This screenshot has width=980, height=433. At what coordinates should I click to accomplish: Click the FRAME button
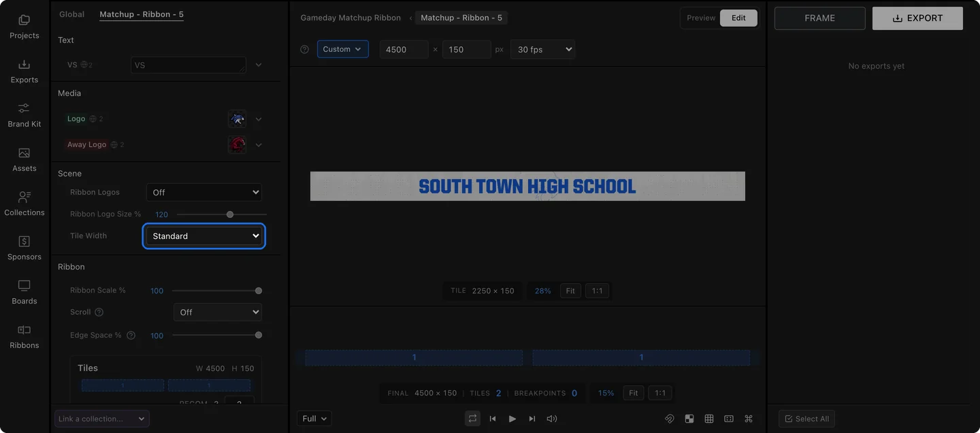[820, 18]
